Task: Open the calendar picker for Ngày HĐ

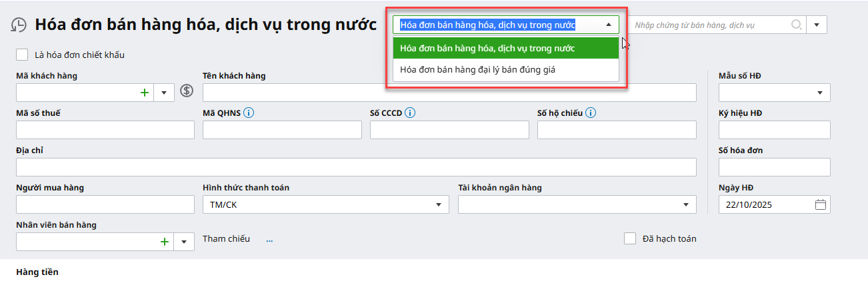Action: (x=821, y=204)
